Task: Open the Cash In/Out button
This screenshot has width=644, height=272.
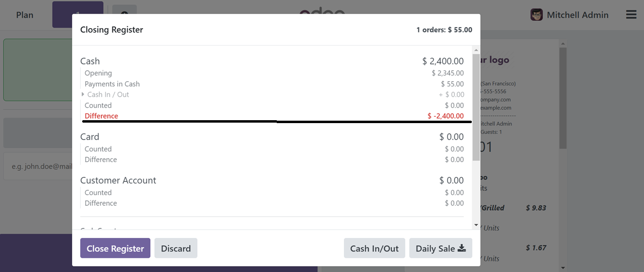Action: 374,249
